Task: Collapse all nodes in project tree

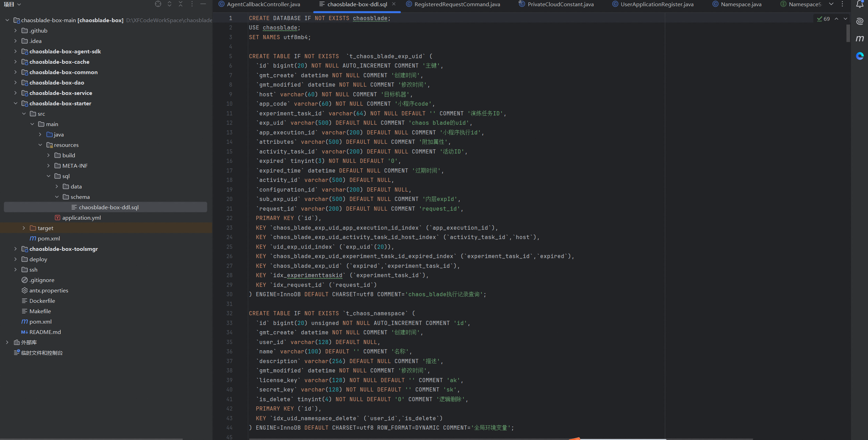Action: 181,4
